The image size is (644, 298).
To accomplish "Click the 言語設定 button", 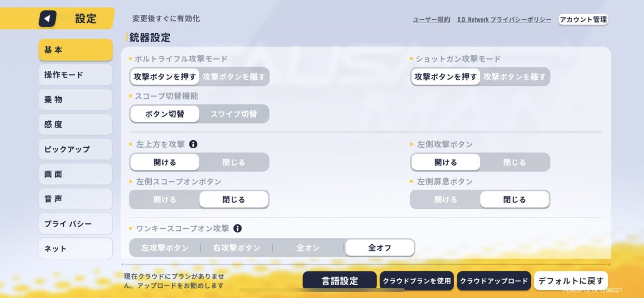I will pos(340,281).
